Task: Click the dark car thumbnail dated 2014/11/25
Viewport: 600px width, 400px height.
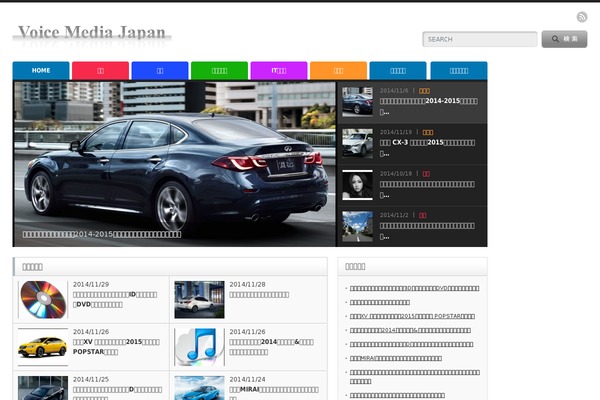Action: pyautogui.click(x=43, y=388)
